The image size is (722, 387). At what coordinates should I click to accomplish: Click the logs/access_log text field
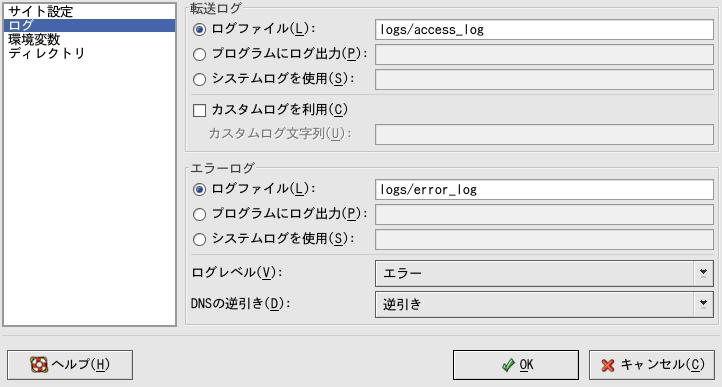[x=544, y=30]
